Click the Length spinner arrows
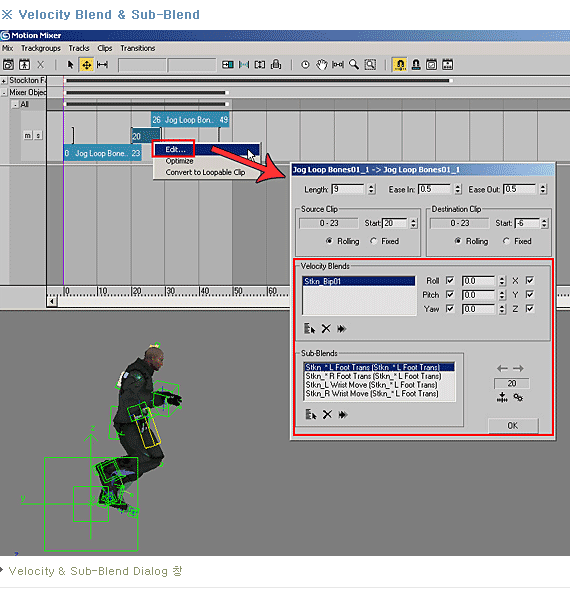This screenshot has width=570, height=598. coord(372,189)
